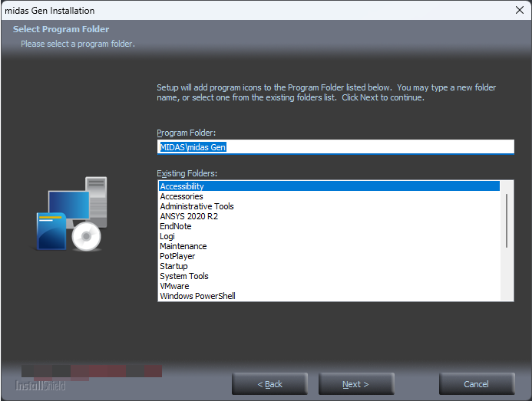532x401 pixels.
Task: Click the Existing Folders list scrollbar
Action: [x=507, y=241]
